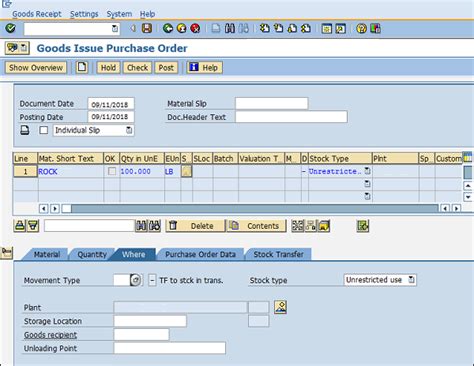Viewport: 474px width, 366px height.
Task: Click the Doc.Header Text input field
Action: [291, 117]
